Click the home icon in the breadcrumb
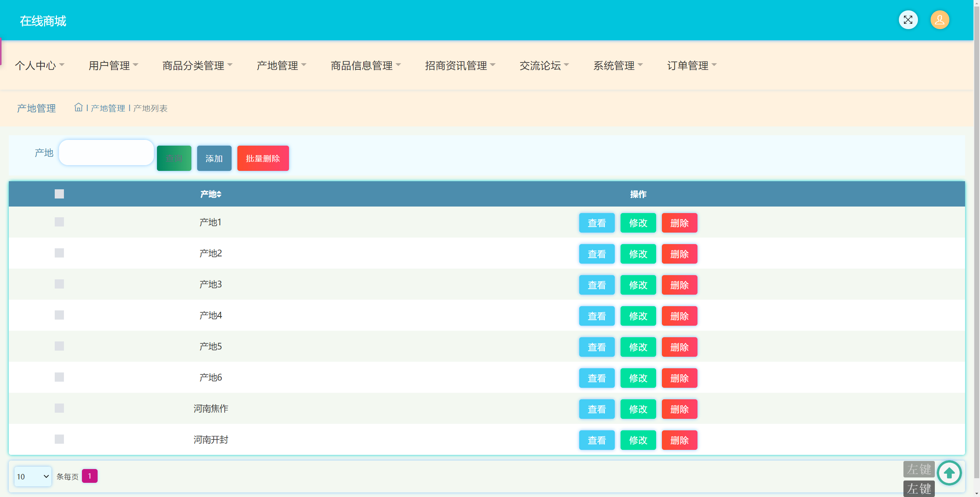Screen dimensions: 980x497 (x=79, y=108)
